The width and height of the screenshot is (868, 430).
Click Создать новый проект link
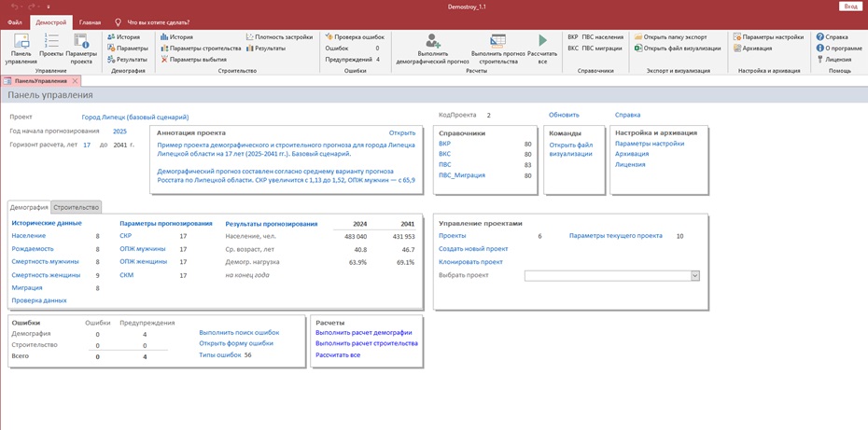tap(473, 249)
